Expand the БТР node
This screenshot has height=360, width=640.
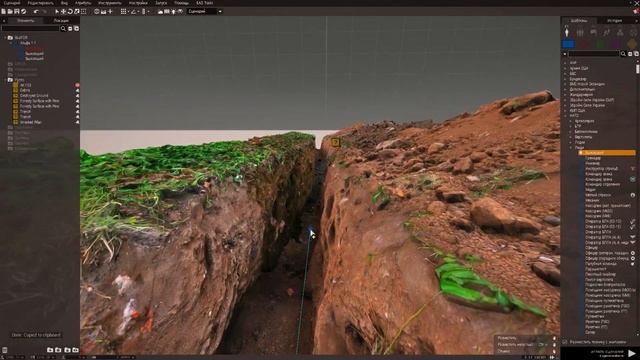(571, 127)
